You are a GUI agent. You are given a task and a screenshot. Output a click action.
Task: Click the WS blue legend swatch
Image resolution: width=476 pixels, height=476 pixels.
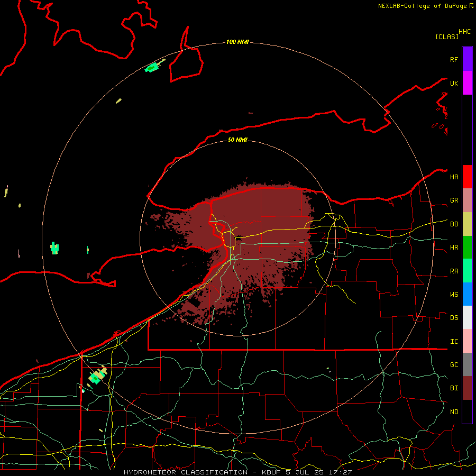[x=467, y=294]
